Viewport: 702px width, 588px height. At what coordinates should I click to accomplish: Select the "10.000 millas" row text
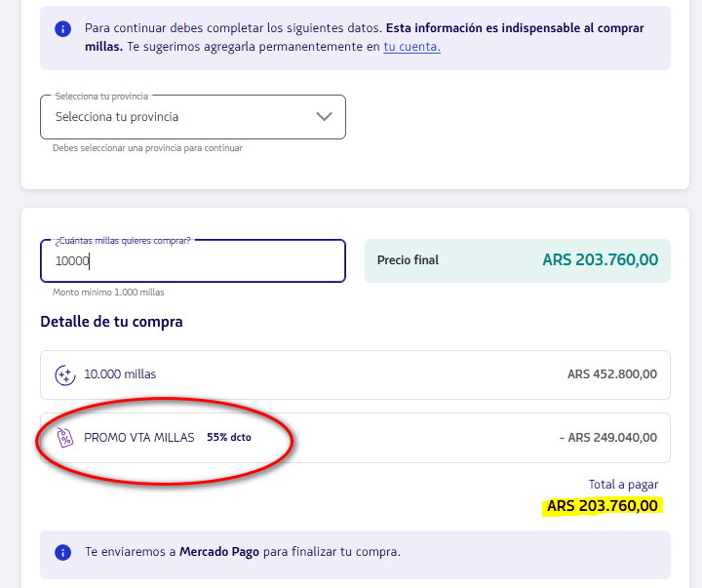point(120,374)
